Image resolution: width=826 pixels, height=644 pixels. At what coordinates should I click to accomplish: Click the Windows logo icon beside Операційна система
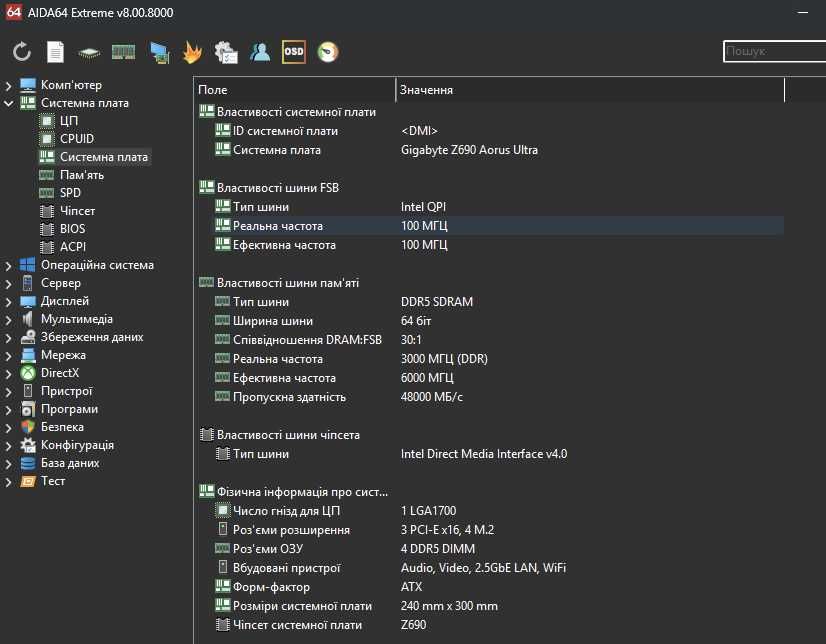click(x=27, y=265)
